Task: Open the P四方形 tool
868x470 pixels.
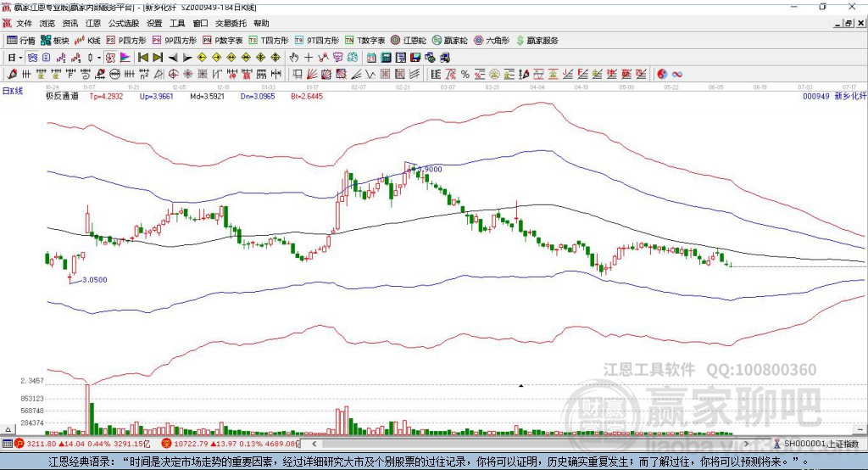Action: pyautogui.click(x=126, y=41)
